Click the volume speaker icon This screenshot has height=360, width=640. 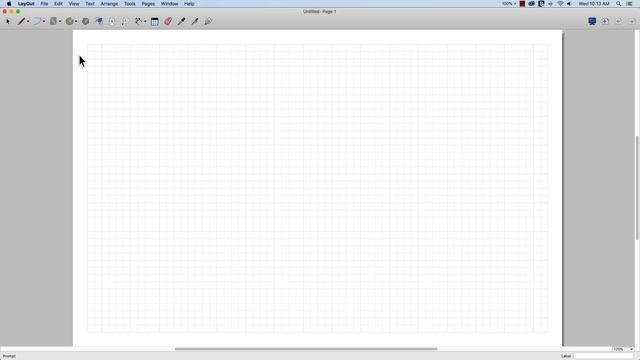click(569, 4)
